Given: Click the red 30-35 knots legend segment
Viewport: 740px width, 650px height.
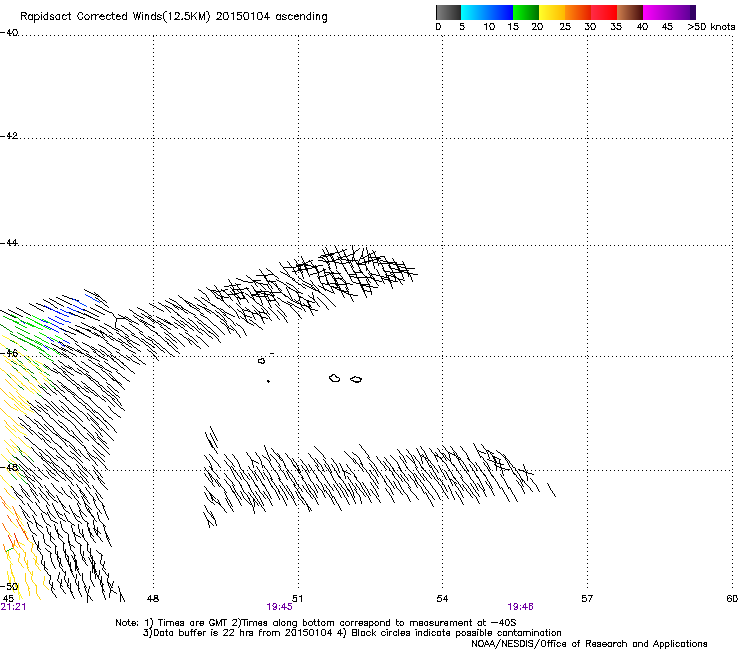Looking at the screenshot, I should 604,12.
